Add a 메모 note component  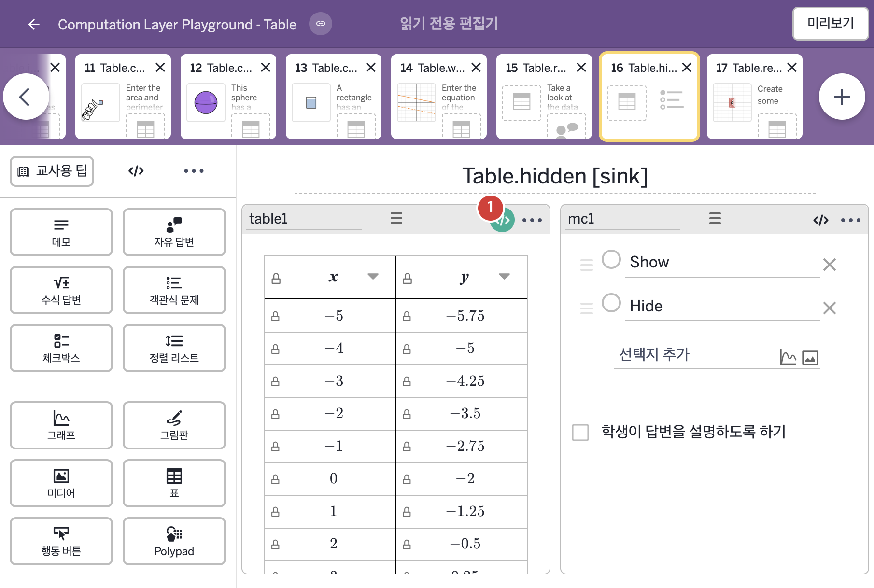coord(61,232)
